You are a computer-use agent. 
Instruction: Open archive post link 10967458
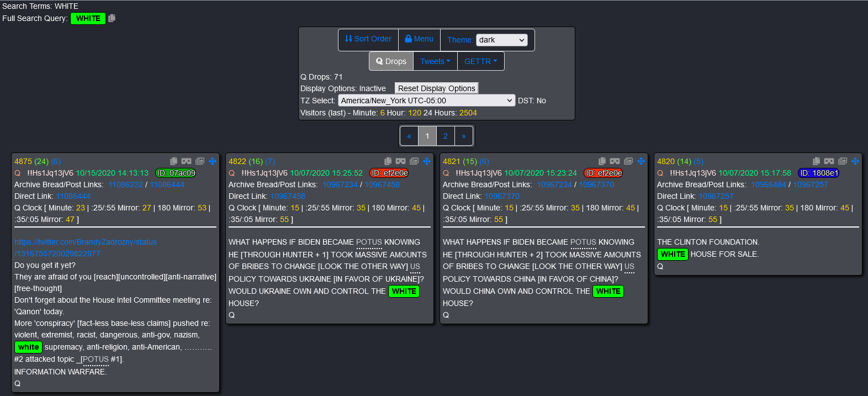tap(382, 184)
